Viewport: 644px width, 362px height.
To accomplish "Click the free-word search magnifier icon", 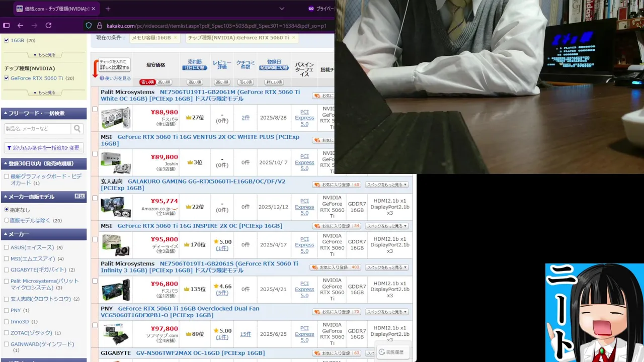I will click(x=77, y=129).
